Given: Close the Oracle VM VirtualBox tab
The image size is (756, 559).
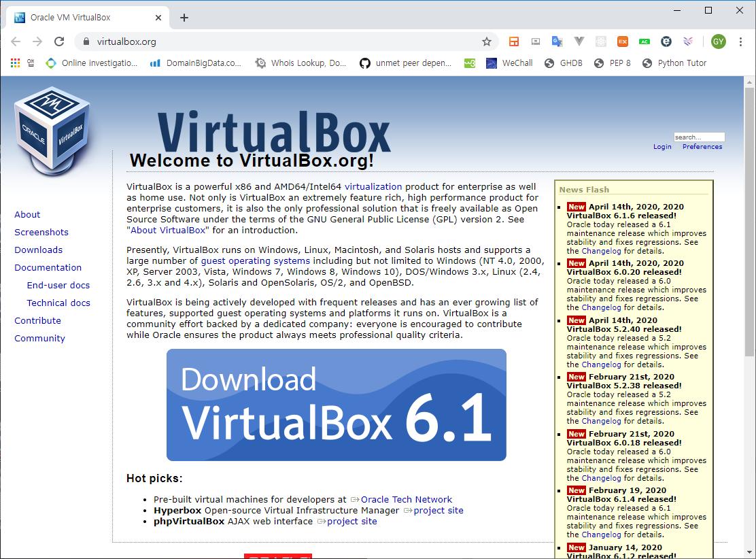Looking at the screenshot, I should click(x=158, y=18).
